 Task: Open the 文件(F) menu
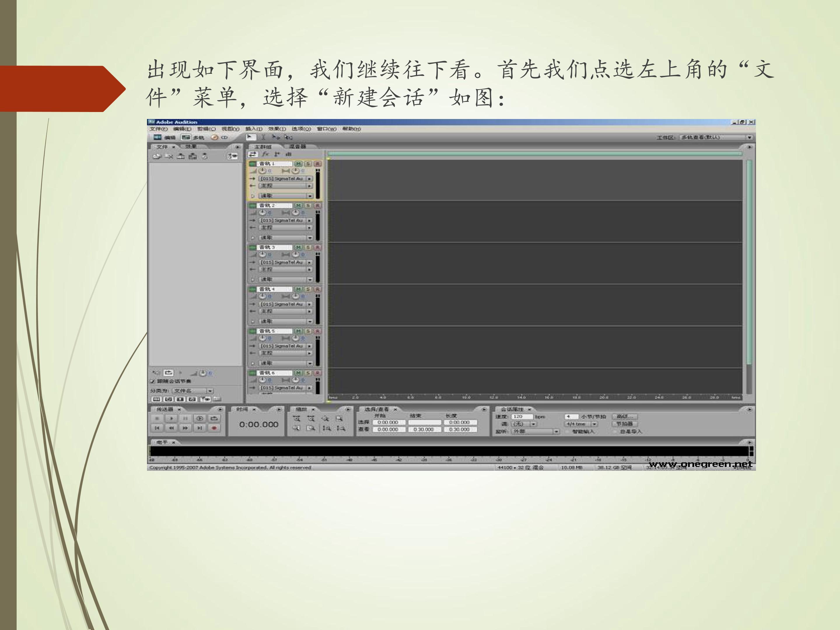pos(158,129)
